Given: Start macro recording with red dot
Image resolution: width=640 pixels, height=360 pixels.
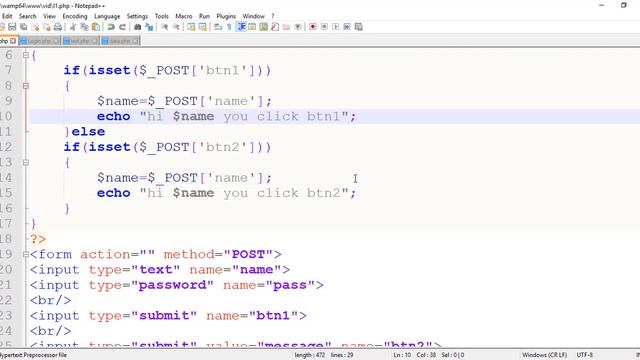Looking at the screenshot, I should tap(313, 27).
